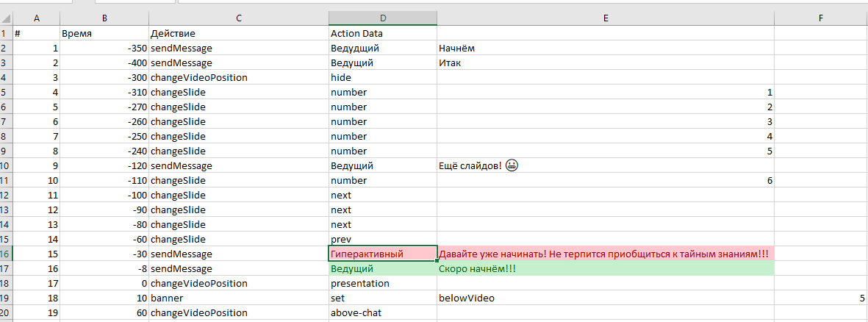
Task: Click the row 1 header
Action: (6, 33)
